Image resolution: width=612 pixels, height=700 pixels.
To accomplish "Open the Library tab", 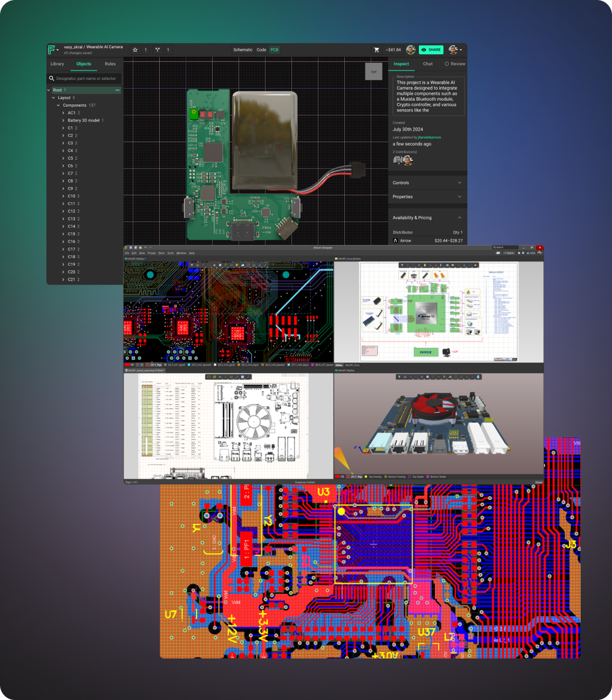I will click(57, 64).
